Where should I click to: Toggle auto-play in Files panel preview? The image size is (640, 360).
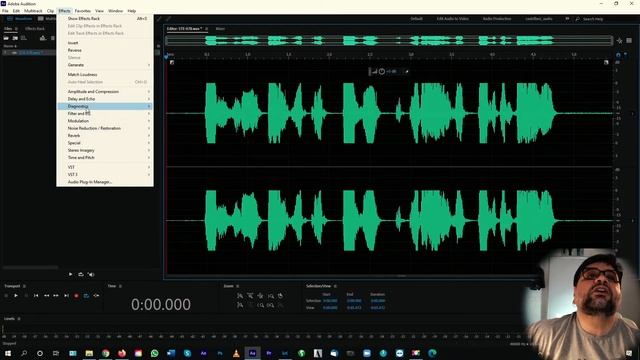point(91,274)
